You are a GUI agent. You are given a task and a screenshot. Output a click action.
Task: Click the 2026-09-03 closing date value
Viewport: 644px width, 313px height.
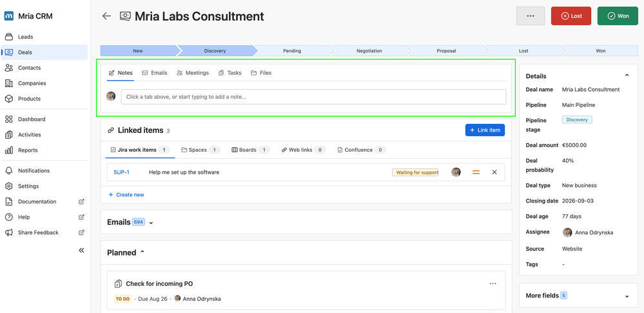(x=576, y=201)
